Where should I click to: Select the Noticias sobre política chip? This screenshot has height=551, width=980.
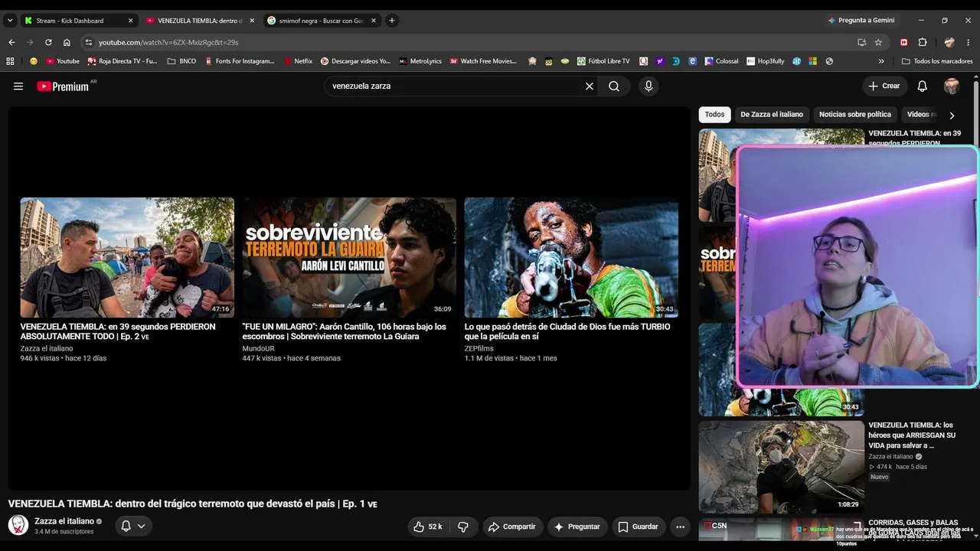tap(855, 115)
